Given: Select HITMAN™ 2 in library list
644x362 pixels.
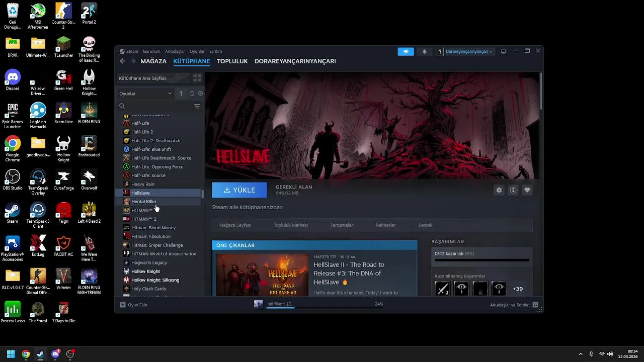Looking at the screenshot, I should 144,219.
